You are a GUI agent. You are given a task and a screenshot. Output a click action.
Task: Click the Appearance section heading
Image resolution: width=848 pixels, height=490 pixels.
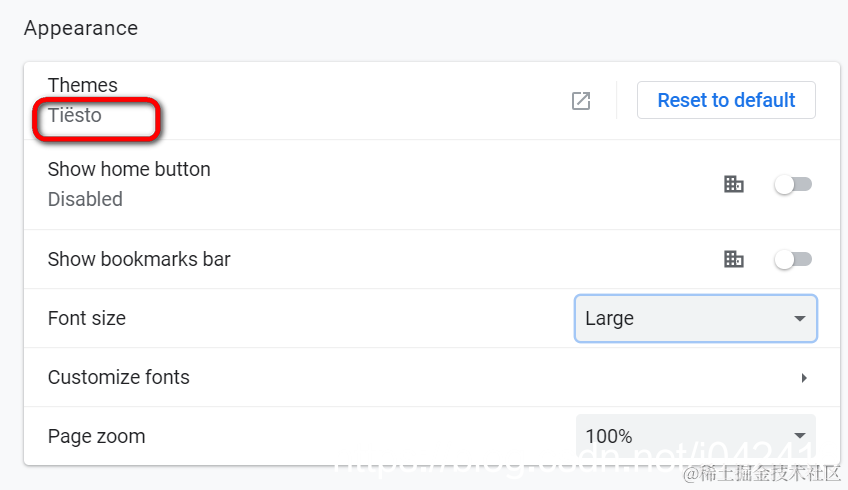click(x=81, y=28)
